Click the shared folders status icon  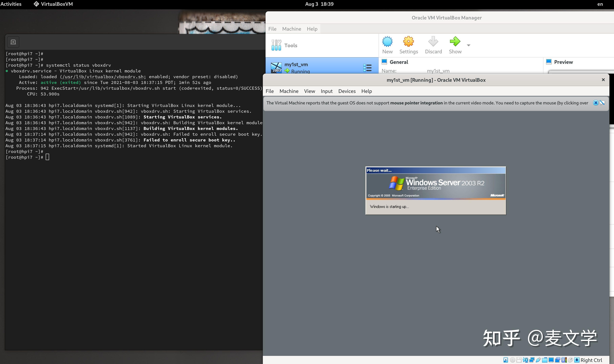(545, 360)
